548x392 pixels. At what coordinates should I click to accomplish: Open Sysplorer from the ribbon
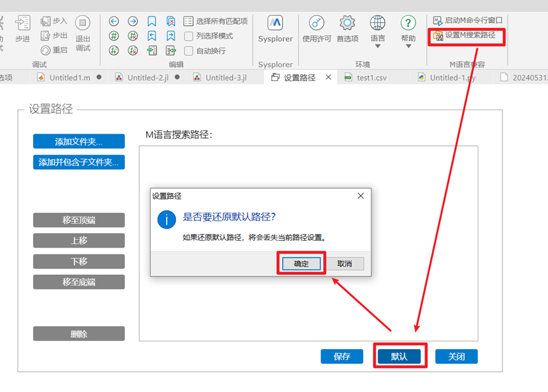(x=276, y=29)
